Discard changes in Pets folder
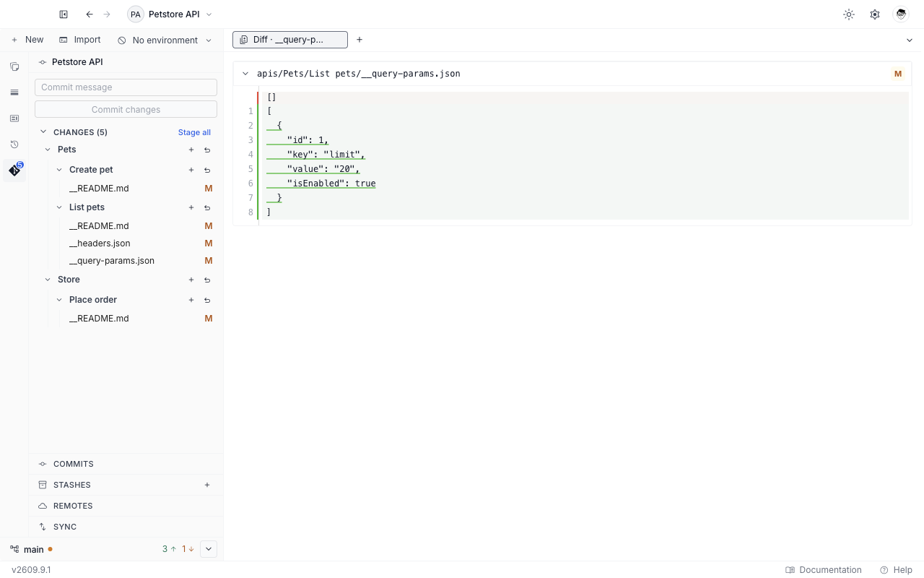The width and height of the screenshot is (924, 578). (x=207, y=150)
